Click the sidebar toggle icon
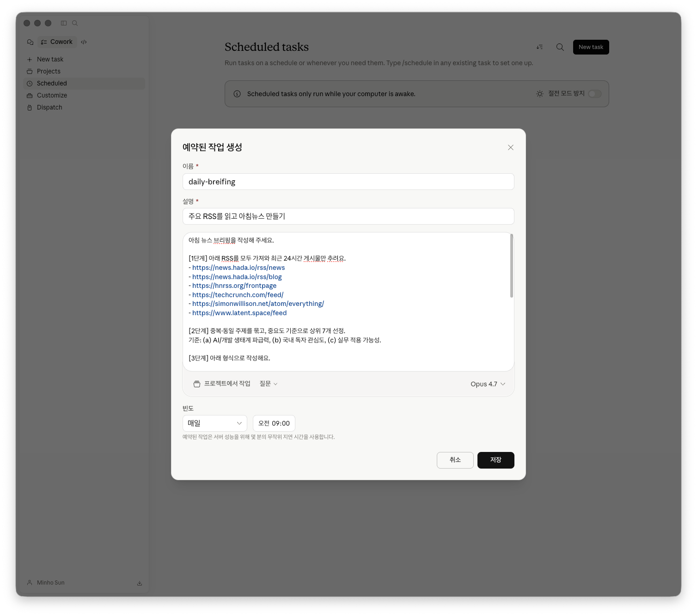The width and height of the screenshot is (697, 616). pos(64,23)
